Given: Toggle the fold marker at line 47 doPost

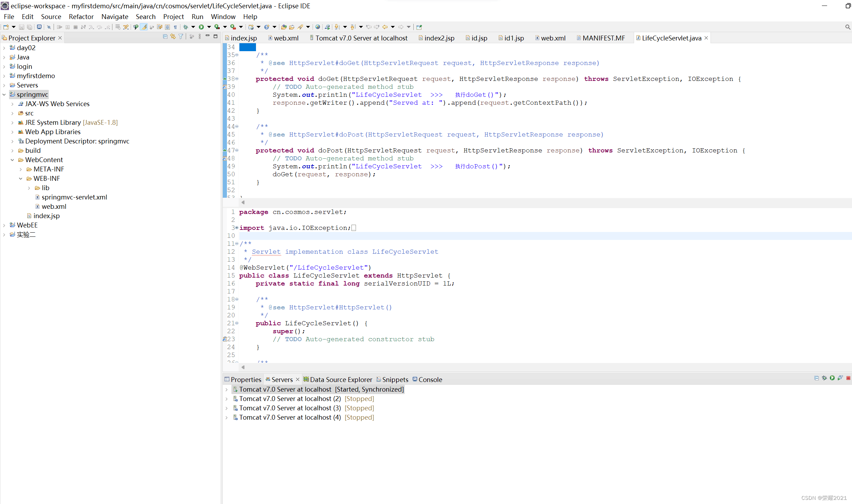Looking at the screenshot, I should 237,150.
